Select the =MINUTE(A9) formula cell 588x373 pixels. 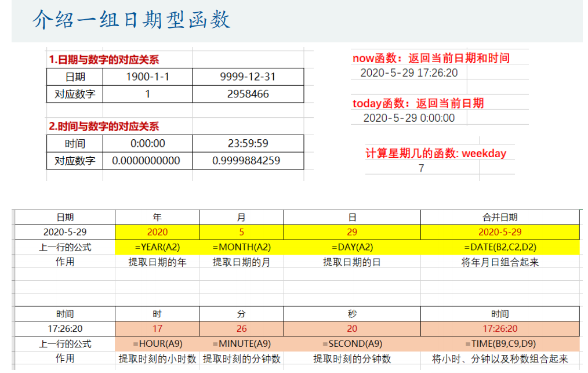point(241,343)
